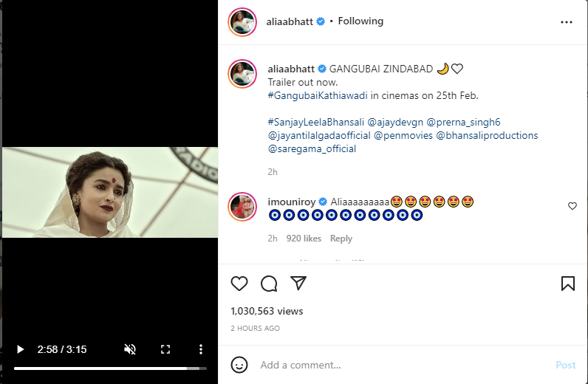
Task: Open the emoji picker in the comment box
Action: tap(239, 365)
